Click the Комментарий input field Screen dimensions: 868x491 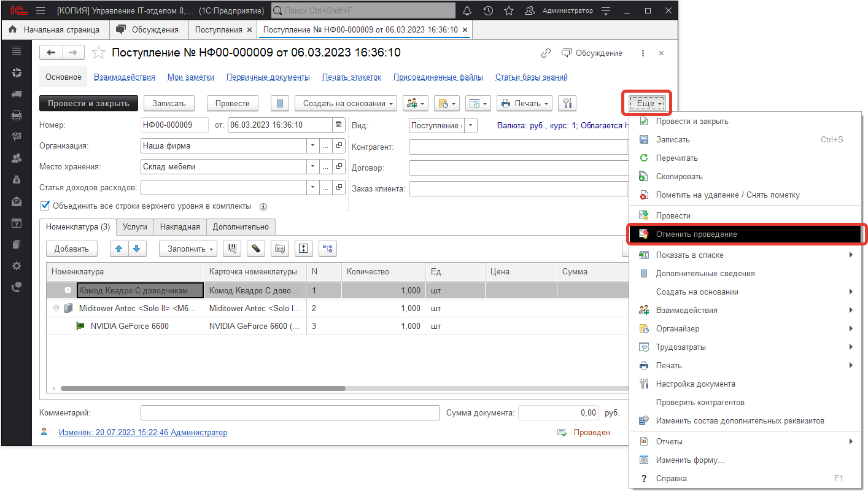click(x=290, y=413)
